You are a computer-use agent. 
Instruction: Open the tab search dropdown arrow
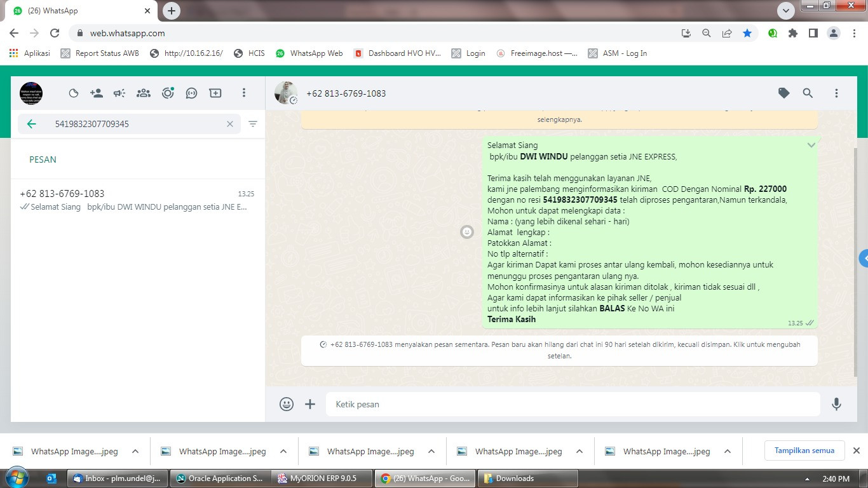point(786,11)
